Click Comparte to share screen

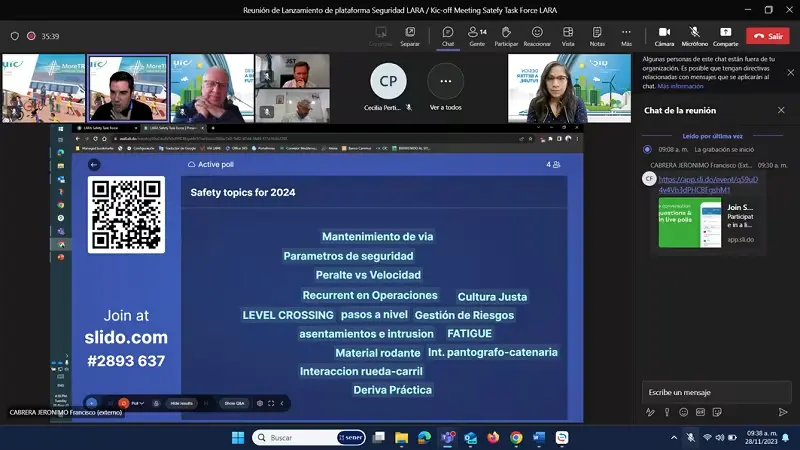(726, 37)
